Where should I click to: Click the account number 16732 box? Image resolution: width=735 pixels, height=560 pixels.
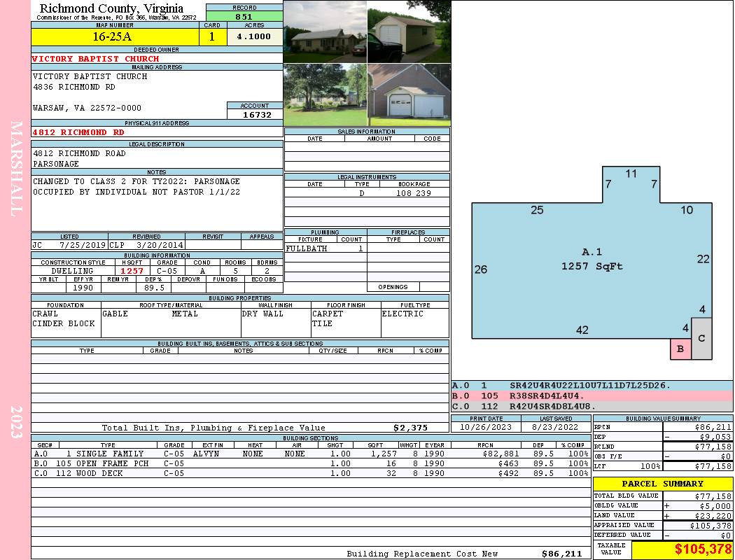[x=255, y=115]
